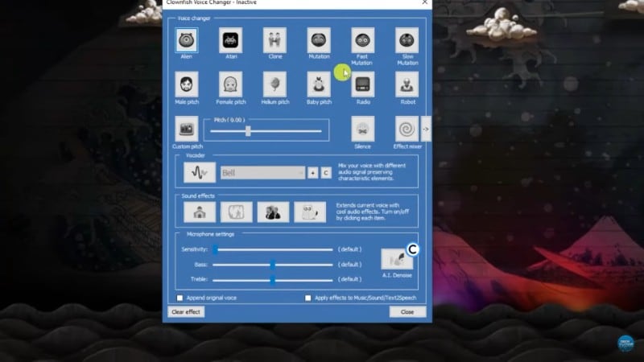This screenshot has width=644, height=362.
Task: Select the Female pitch effect
Action: 231,84
